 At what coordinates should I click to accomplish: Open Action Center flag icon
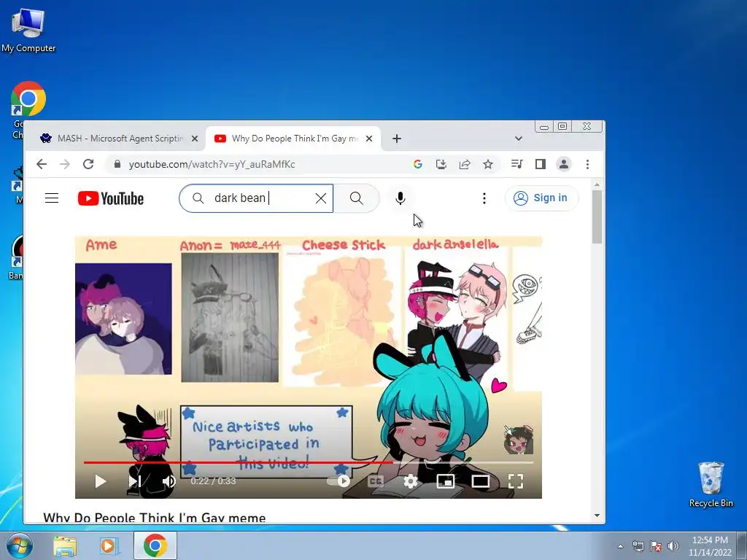[656, 546]
